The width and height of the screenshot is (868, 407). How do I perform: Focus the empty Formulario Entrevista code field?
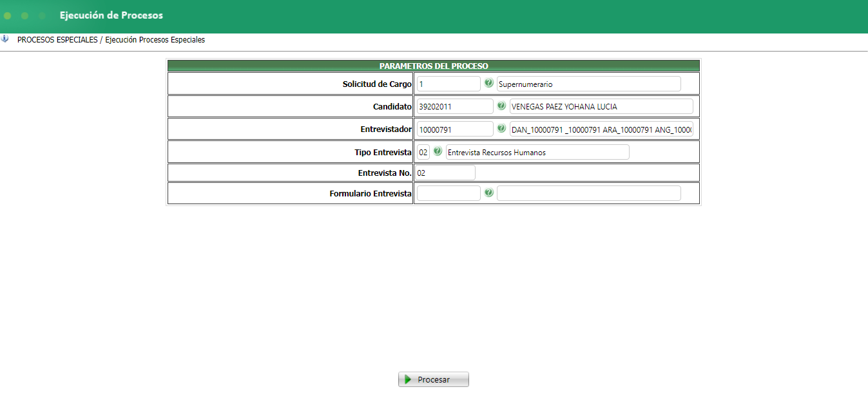(448, 193)
